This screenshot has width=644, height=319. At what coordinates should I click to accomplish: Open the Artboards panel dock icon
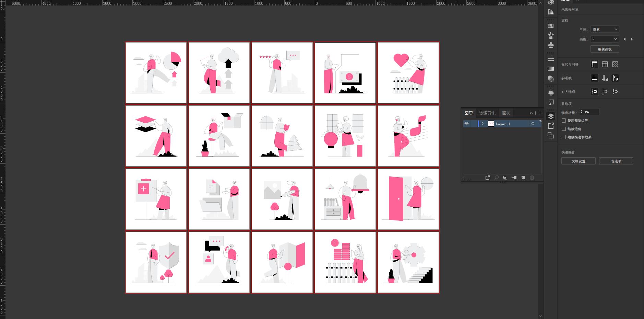551,135
